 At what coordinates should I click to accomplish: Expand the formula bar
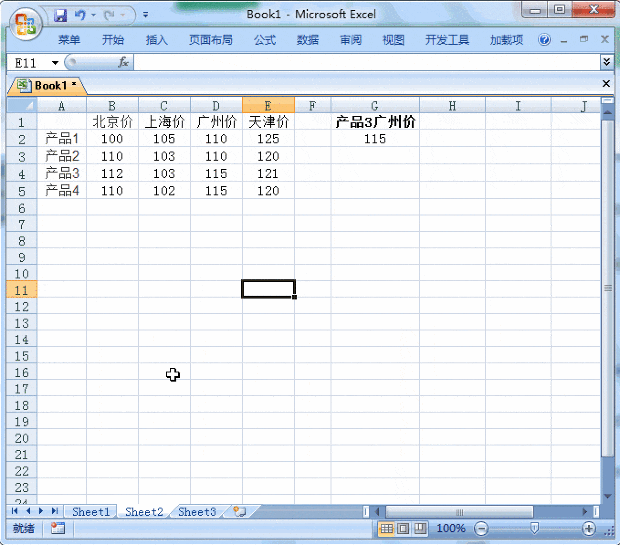tap(606, 62)
